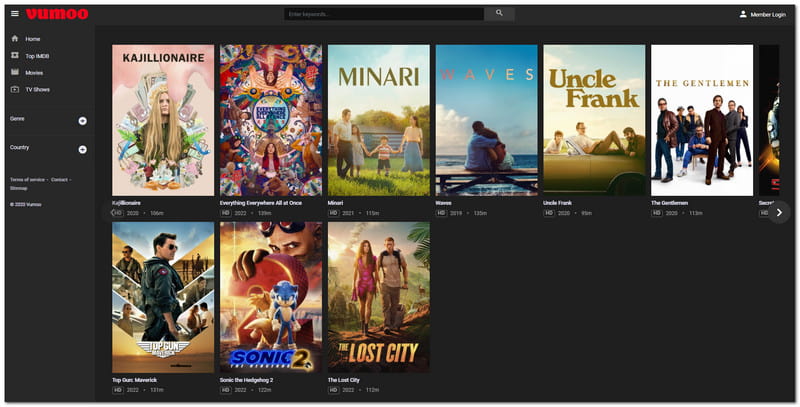Click the Country label
This screenshot has width=800, height=407.
coord(19,147)
